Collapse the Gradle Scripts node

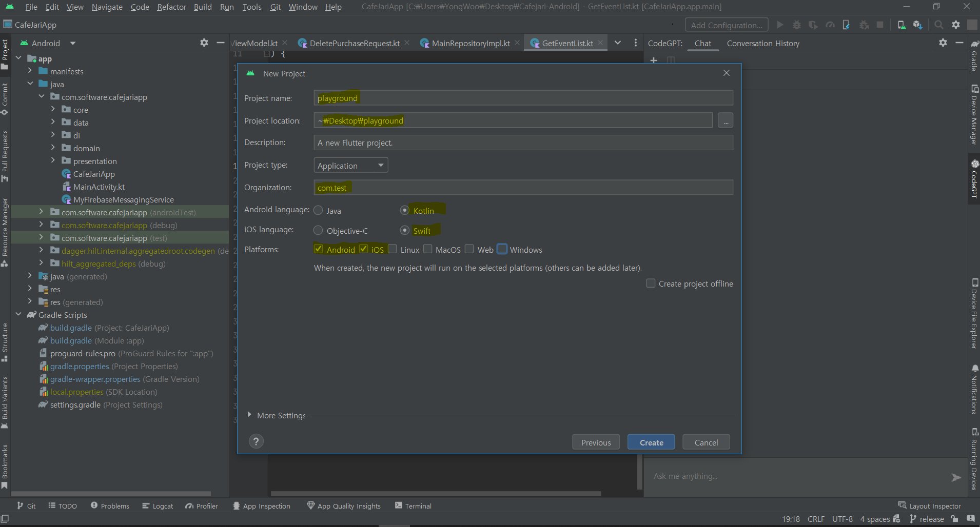click(18, 314)
